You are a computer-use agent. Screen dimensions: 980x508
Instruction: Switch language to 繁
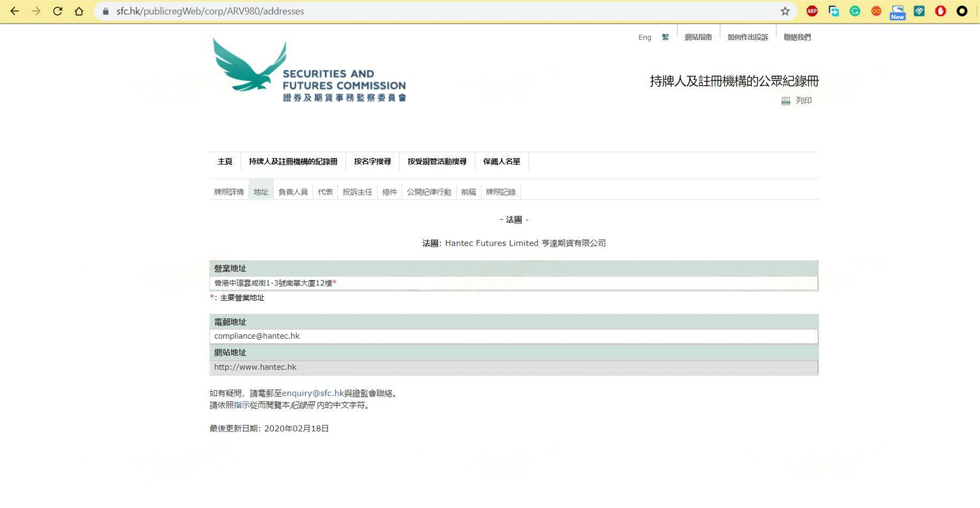[665, 37]
